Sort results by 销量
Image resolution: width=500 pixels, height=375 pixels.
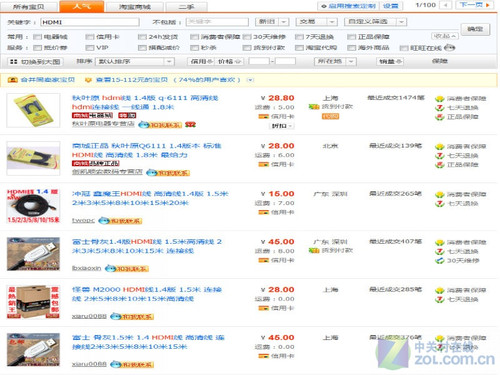tap(390, 61)
